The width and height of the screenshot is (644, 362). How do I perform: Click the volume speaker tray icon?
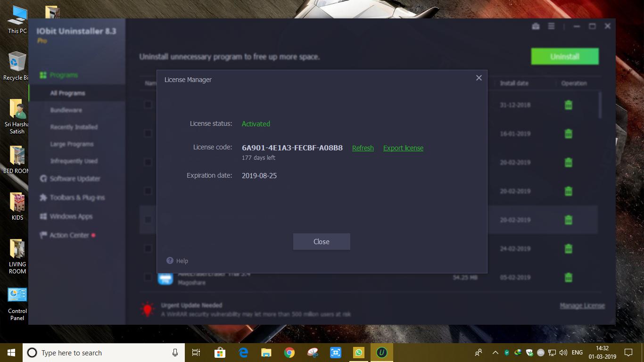coord(563,353)
